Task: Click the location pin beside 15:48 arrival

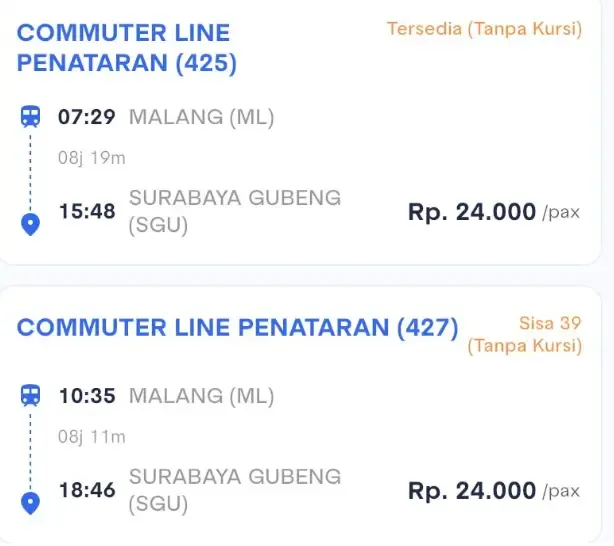Action: [x=30, y=224]
